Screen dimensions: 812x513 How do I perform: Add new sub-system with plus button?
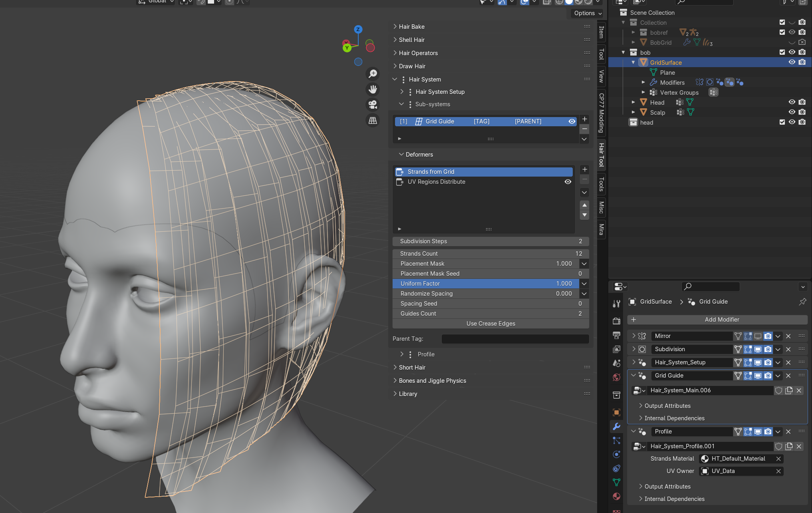click(x=584, y=119)
